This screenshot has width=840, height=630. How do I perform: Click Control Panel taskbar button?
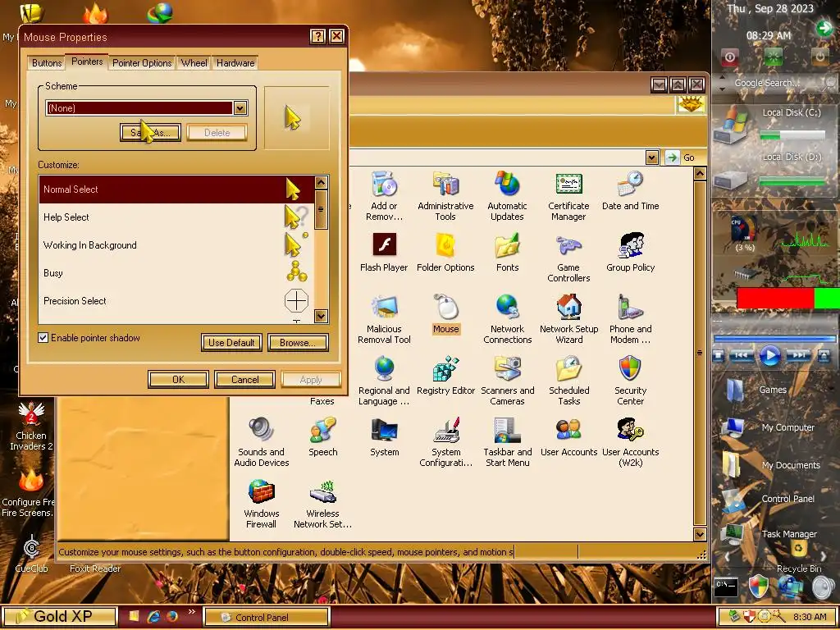266,617
